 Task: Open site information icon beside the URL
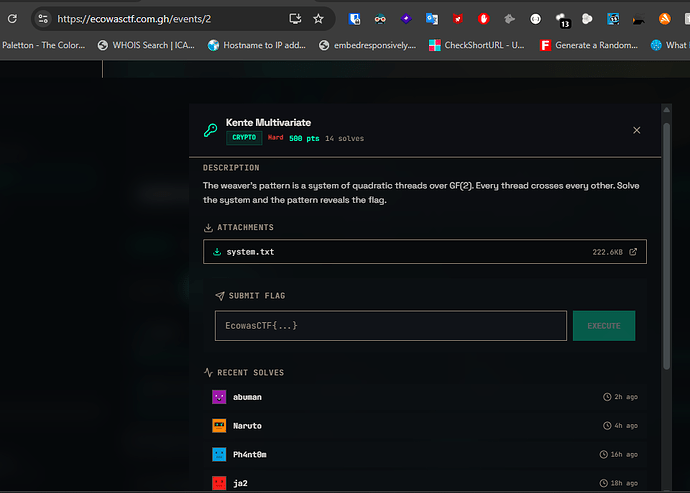click(43, 18)
